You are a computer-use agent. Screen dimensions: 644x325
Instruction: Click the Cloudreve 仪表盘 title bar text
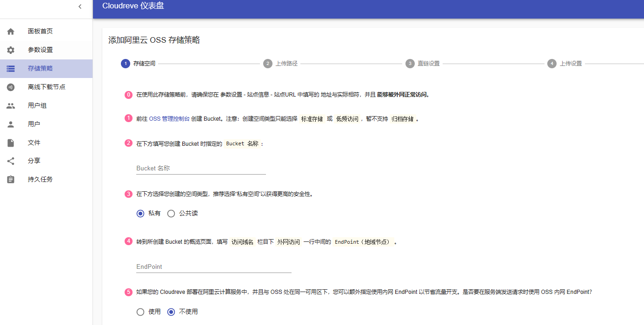[x=133, y=6]
